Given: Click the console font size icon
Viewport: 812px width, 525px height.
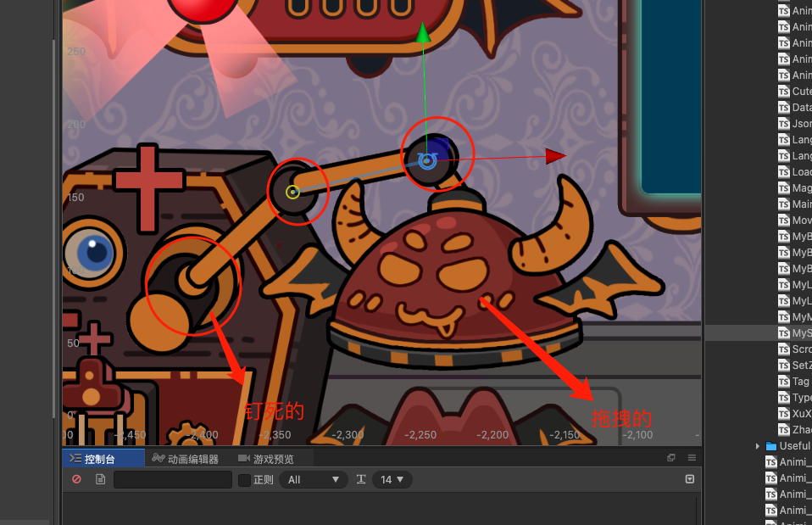Looking at the screenshot, I should pos(361,479).
